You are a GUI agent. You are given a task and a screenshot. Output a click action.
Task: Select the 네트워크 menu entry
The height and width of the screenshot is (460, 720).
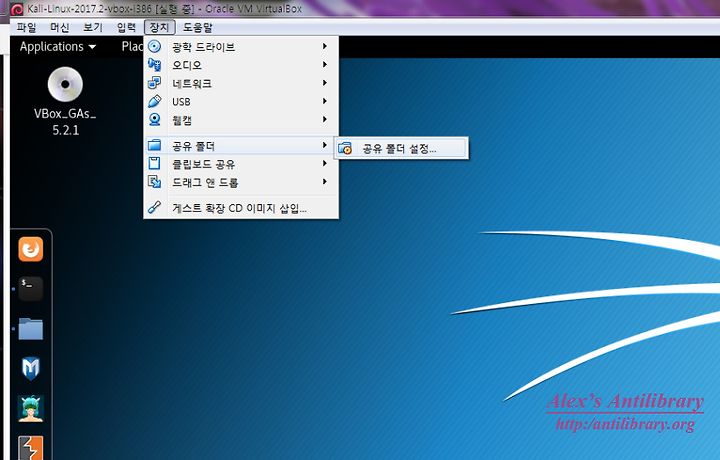coord(242,83)
